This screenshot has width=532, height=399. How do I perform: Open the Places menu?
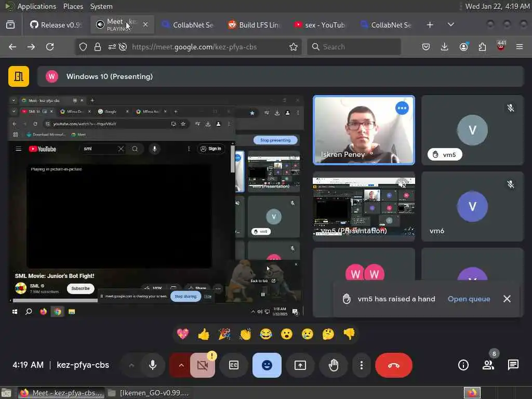click(73, 6)
